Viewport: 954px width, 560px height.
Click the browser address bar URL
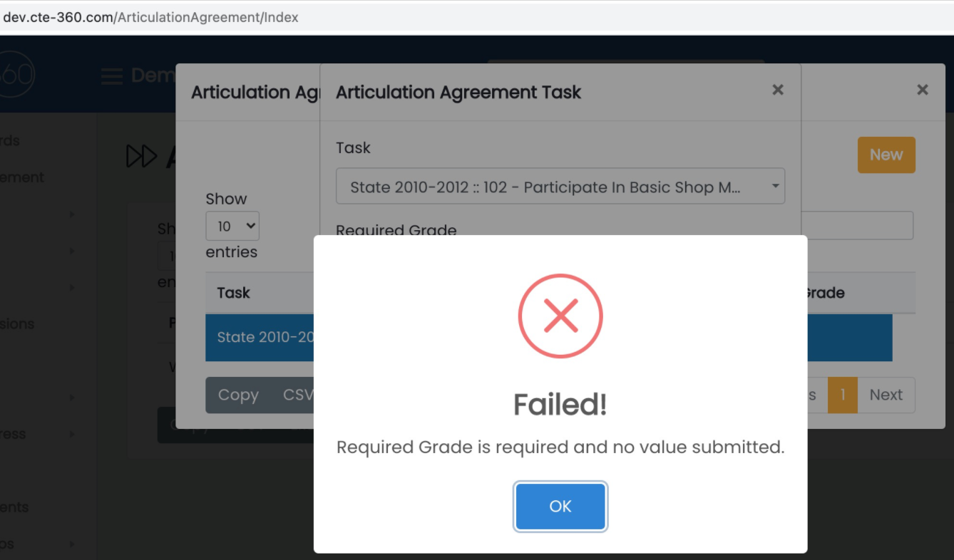coord(151,17)
